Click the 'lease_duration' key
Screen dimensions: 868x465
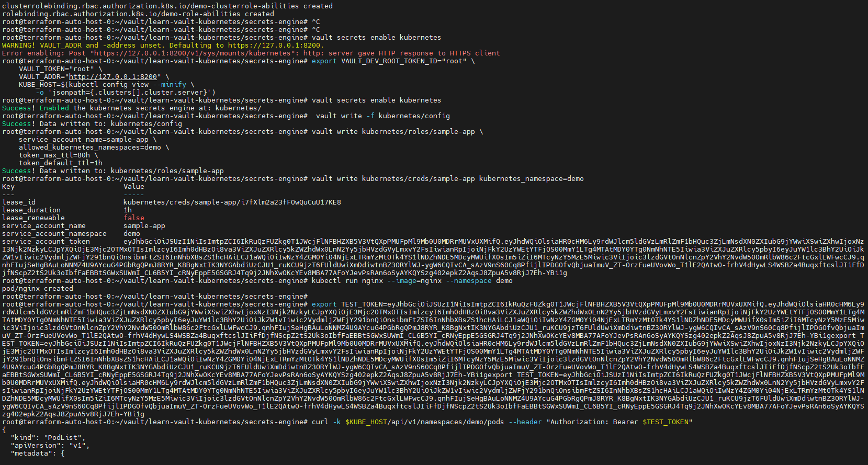pyautogui.click(x=31, y=210)
